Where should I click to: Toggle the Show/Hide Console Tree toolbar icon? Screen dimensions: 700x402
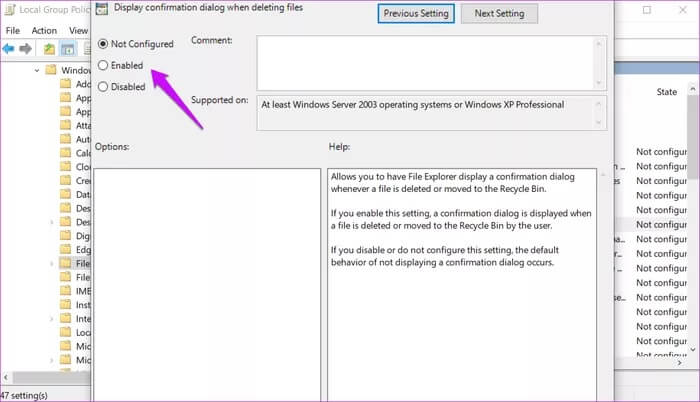(x=68, y=49)
